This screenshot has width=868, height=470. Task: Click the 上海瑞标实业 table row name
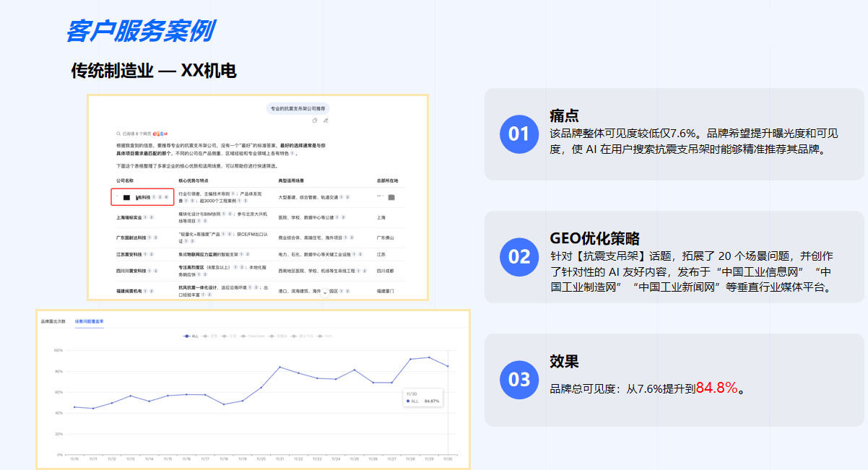coord(129,217)
